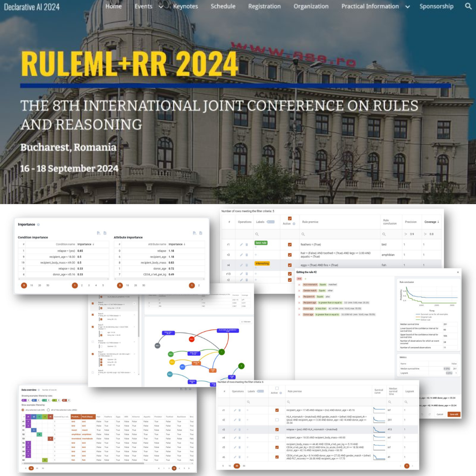Select 'Any selected rule (OR)' radio button
Screen dimensions: 476x476
[x=23, y=410]
